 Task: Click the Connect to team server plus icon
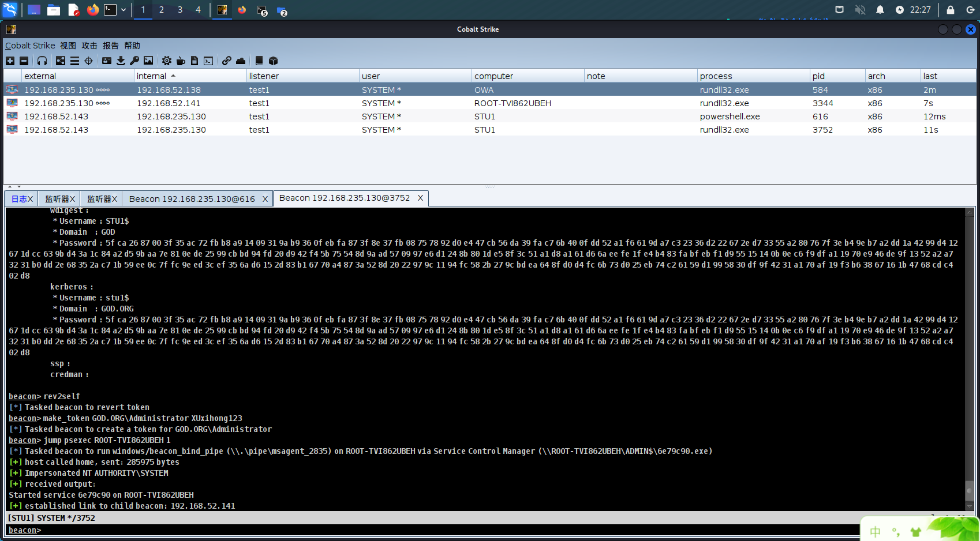click(10, 61)
